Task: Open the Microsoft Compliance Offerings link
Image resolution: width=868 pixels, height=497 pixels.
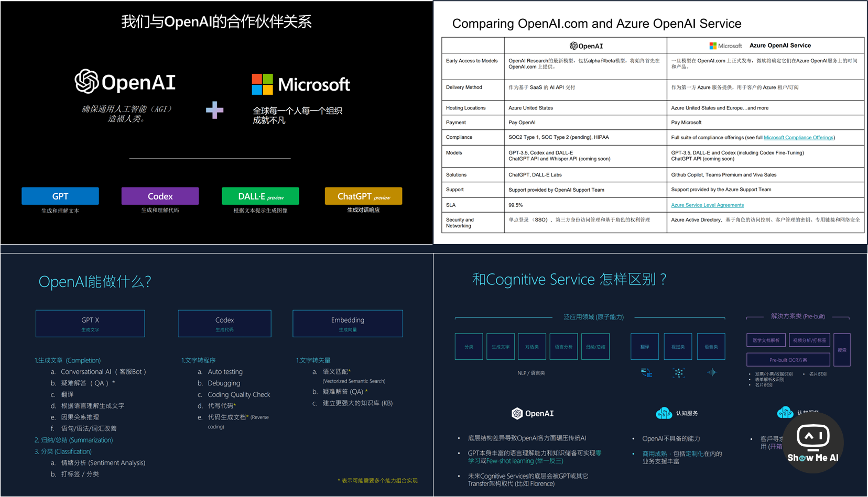Action: pyautogui.click(x=798, y=138)
